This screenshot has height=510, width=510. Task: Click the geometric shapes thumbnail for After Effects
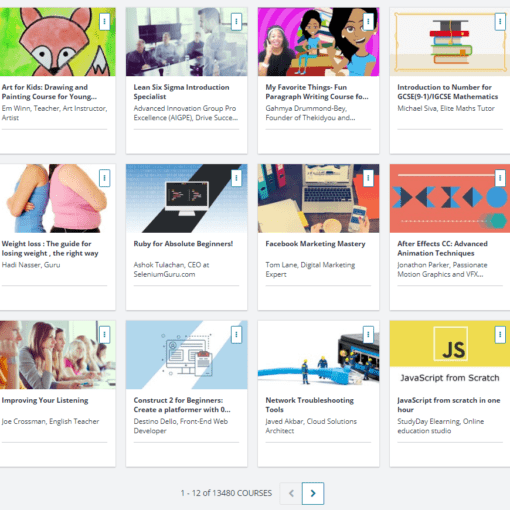(x=450, y=198)
